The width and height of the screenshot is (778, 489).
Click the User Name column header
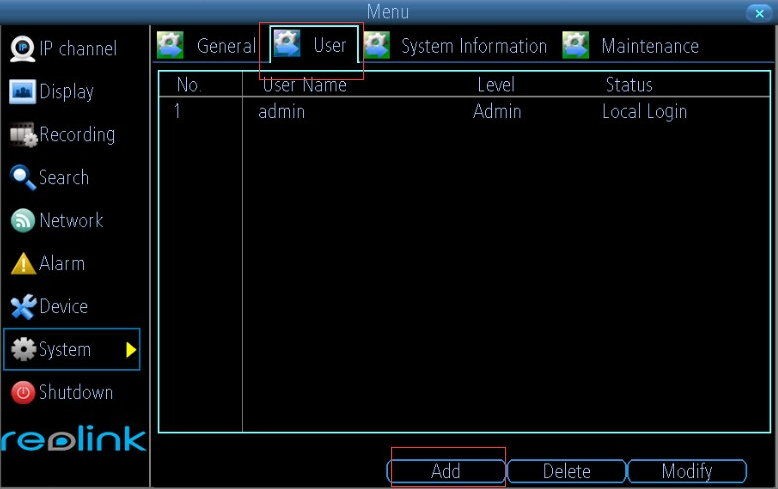coord(303,85)
